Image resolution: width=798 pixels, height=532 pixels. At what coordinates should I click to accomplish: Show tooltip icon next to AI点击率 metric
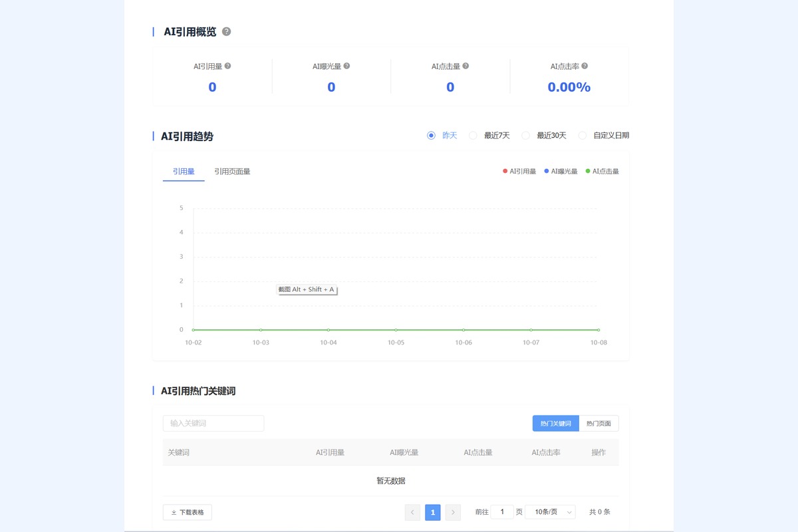click(585, 66)
